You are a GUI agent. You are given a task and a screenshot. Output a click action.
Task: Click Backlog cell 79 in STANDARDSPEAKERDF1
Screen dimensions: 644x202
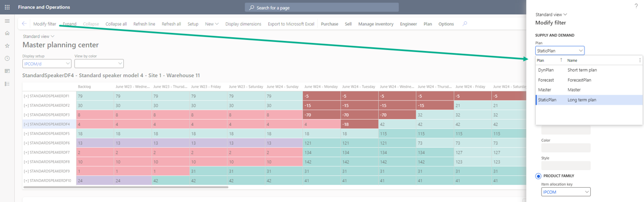(95, 96)
